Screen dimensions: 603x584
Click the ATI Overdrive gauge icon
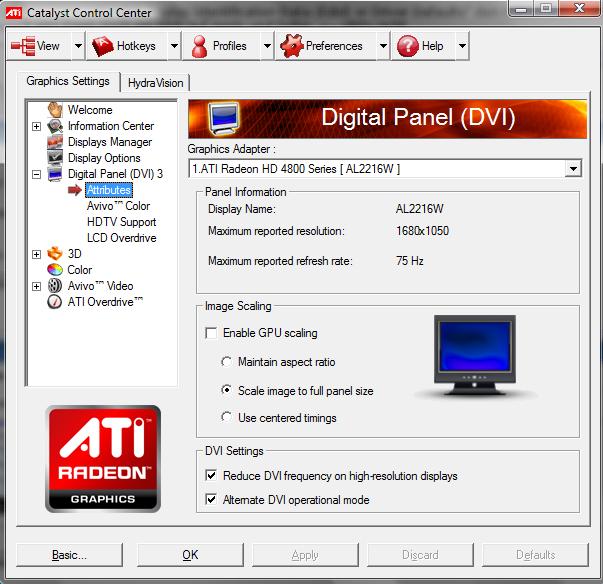54,302
